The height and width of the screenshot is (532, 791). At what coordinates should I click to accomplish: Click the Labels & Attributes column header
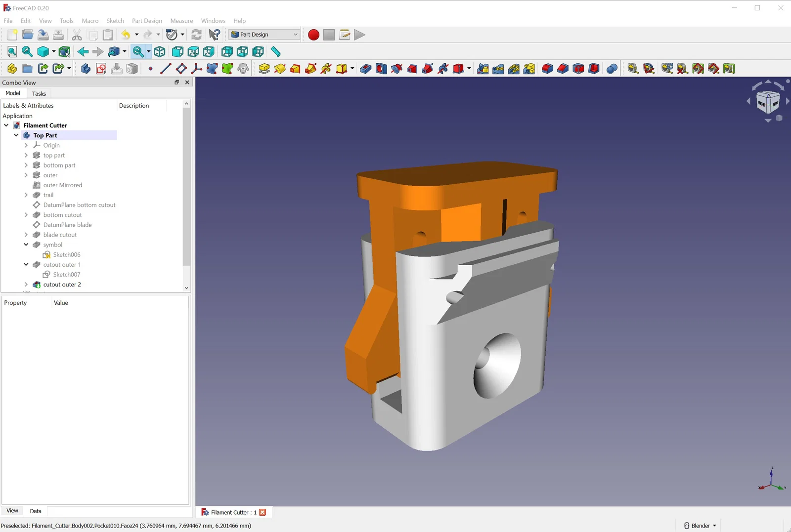[59, 106]
